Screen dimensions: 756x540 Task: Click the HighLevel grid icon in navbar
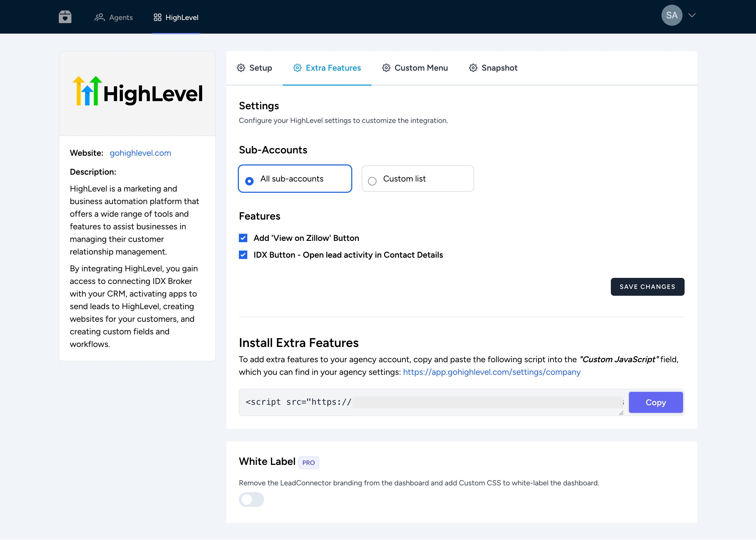tap(157, 17)
